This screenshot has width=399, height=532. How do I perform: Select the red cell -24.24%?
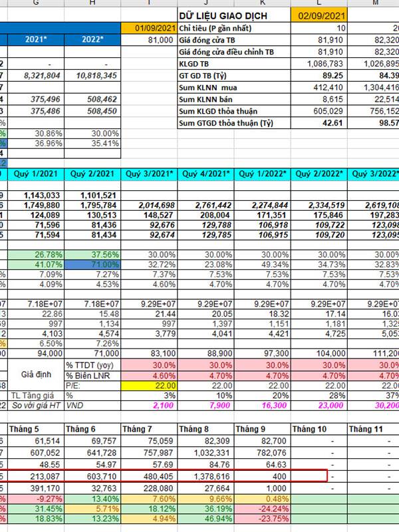point(262,509)
